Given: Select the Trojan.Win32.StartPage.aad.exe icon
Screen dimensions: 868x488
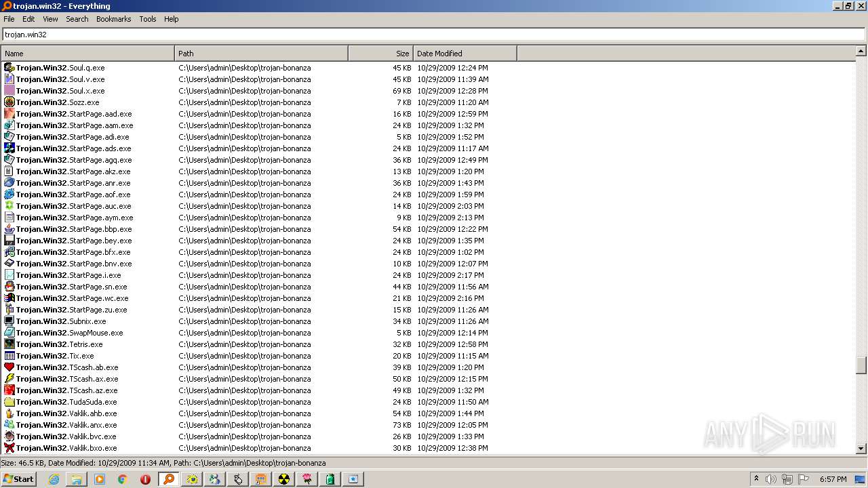Looking at the screenshot, I should pyautogui.click(x=9, y=114).
